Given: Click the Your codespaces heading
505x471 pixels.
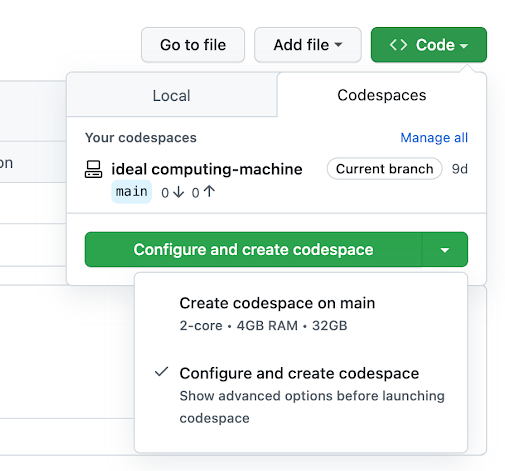Looking at the screenshot, I should tap(141, 138).
